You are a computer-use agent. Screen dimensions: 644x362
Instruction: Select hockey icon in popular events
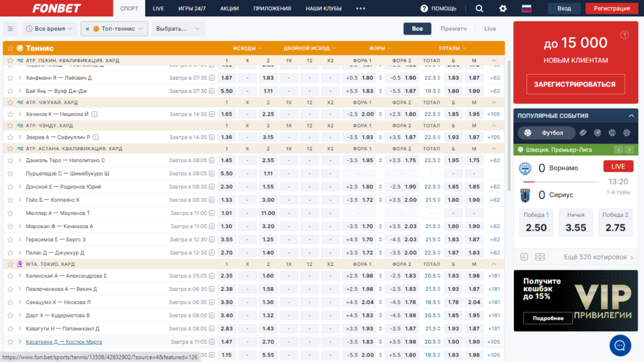point(583,133)
